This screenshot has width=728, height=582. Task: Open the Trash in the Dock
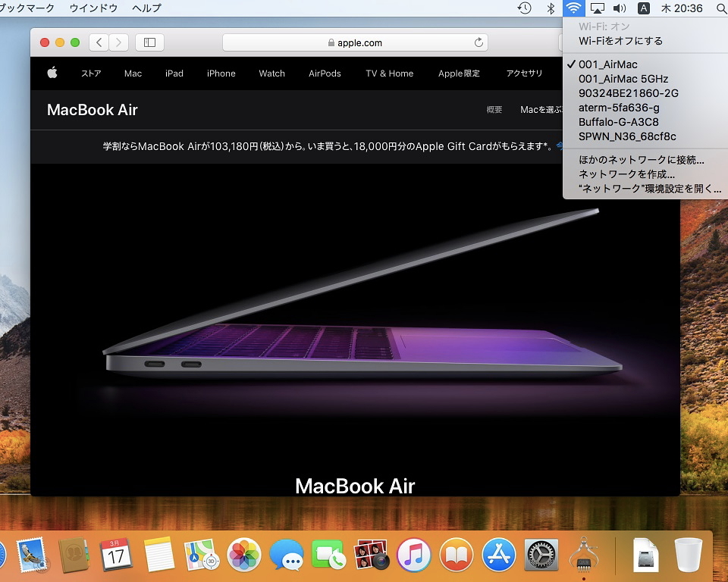[688, 555]
